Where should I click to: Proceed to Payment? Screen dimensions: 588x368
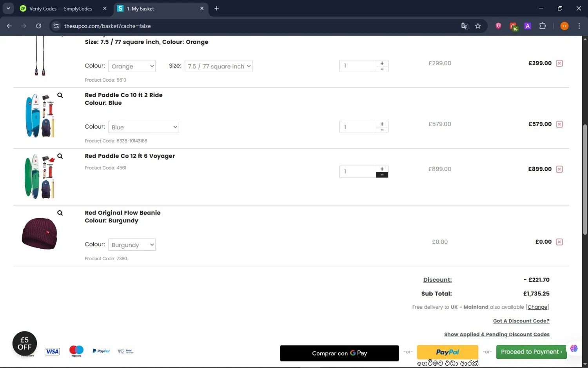pos(531,352)
